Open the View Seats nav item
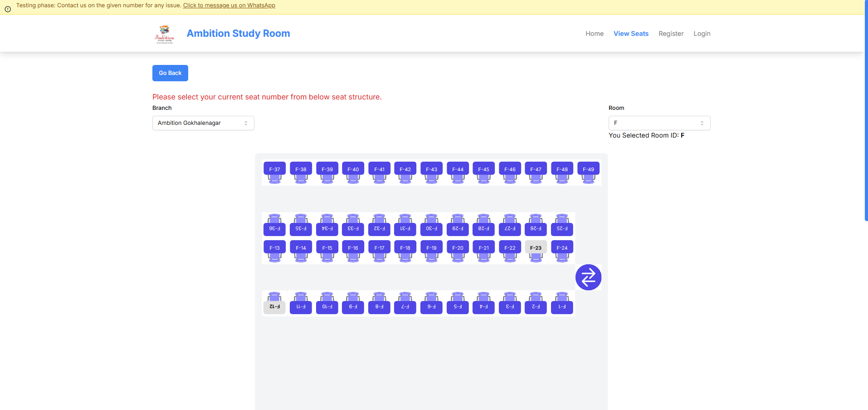Image resolution: width=868 pixels, height=410 pixels. [631, 34]
